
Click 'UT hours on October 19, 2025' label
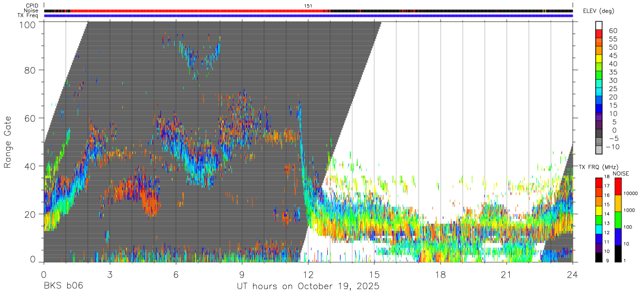[308, 286]
